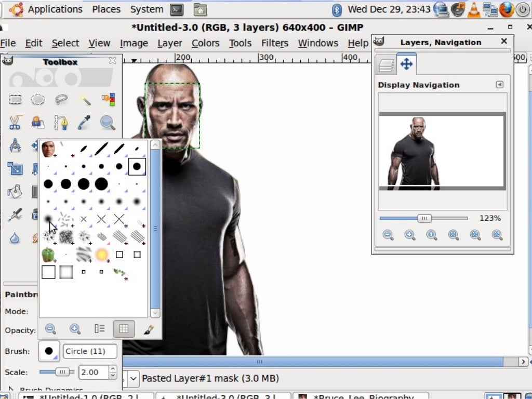
Task: Open the current brush preview button
Action: coord(49,351)
